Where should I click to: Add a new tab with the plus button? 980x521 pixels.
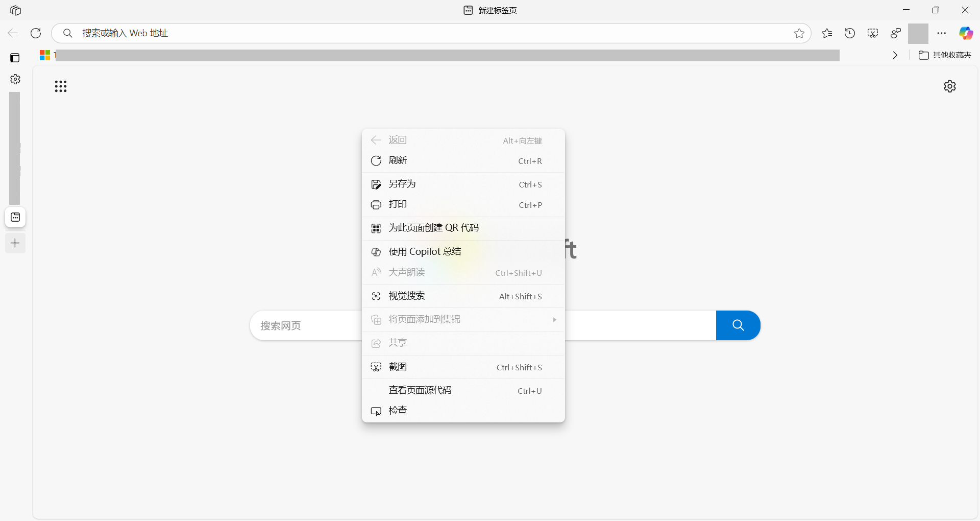click(15, 243)
